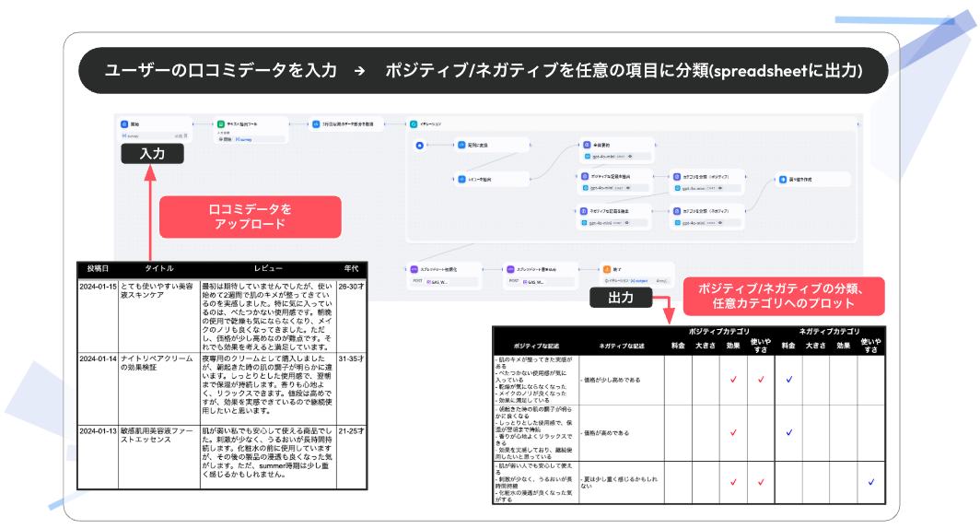This screenshot has width=980, height=529.
Task: Select the green テキスト抽出ツール node icon
Action: [x=221, y=123]
